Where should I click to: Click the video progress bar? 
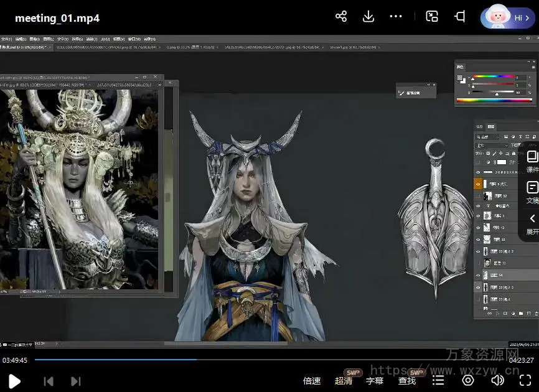click(269, 360)
